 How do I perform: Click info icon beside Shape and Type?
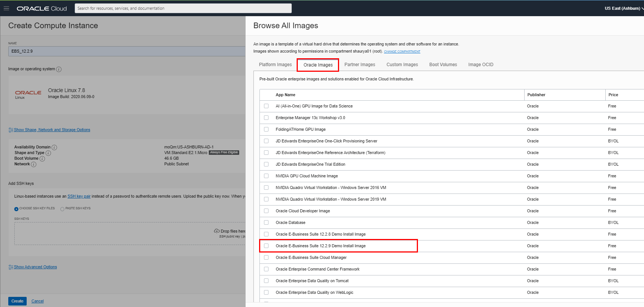[48, 153]
